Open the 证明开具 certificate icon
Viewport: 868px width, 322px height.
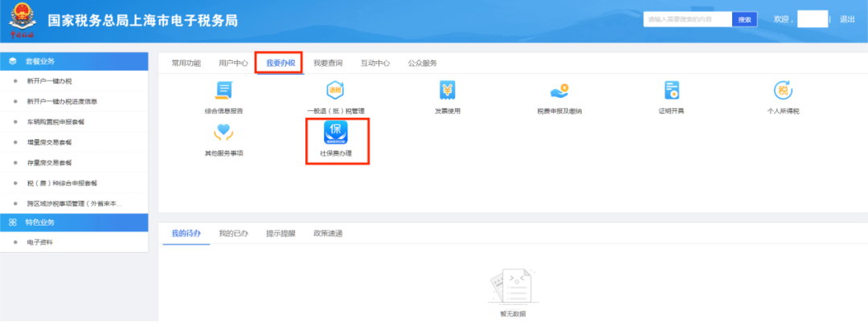pyautogui.click(x=672, y=91)
